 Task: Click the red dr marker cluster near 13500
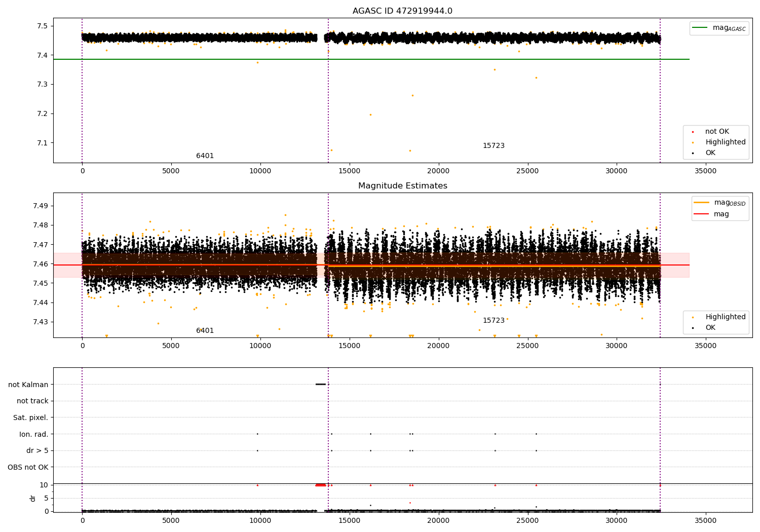click(x=321, y=485)
